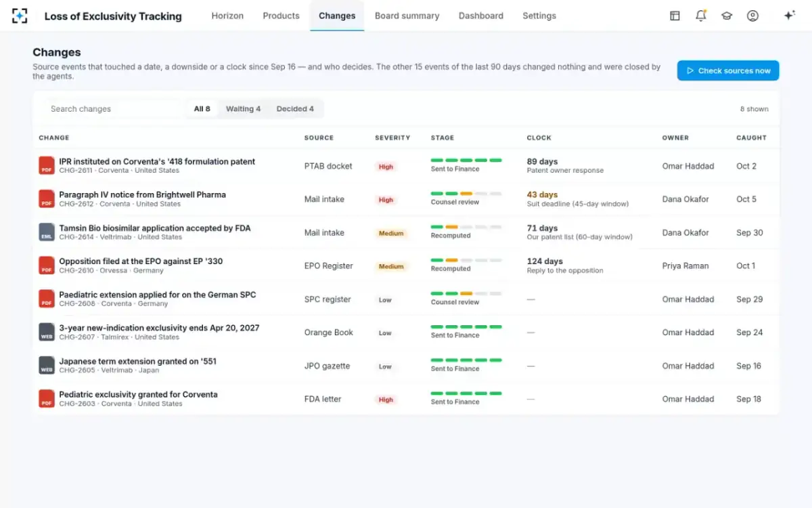The width and height of the screenshot is (812, 508).
Task: Click the '43 days' clock value
Action: pyautogui.click(x=543, y=195)
